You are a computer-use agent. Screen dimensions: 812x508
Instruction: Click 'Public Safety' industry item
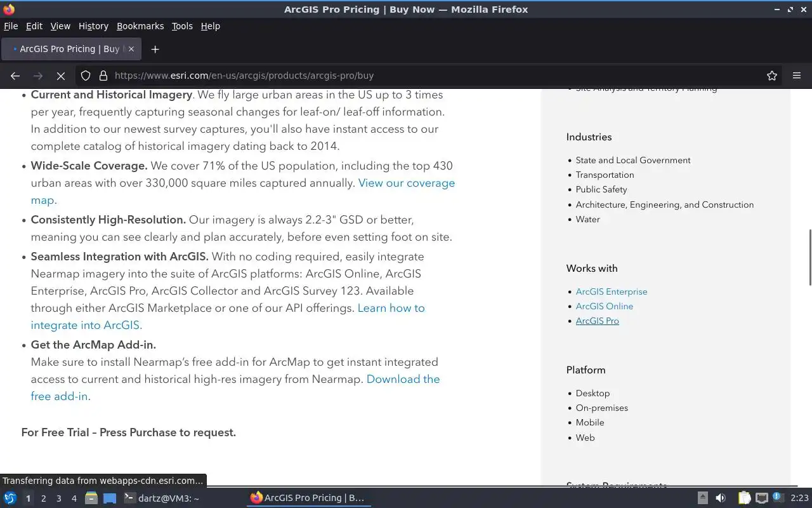click(601, 189)
